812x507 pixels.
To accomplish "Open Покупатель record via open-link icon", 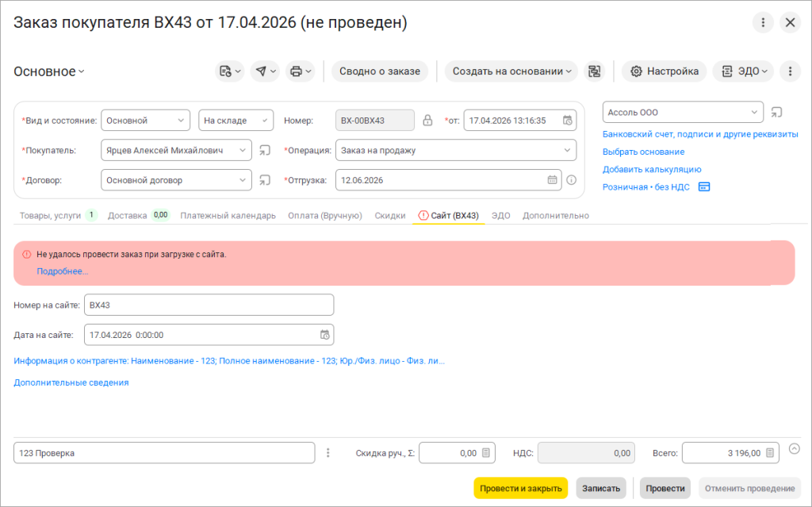I will pos(265,151).
